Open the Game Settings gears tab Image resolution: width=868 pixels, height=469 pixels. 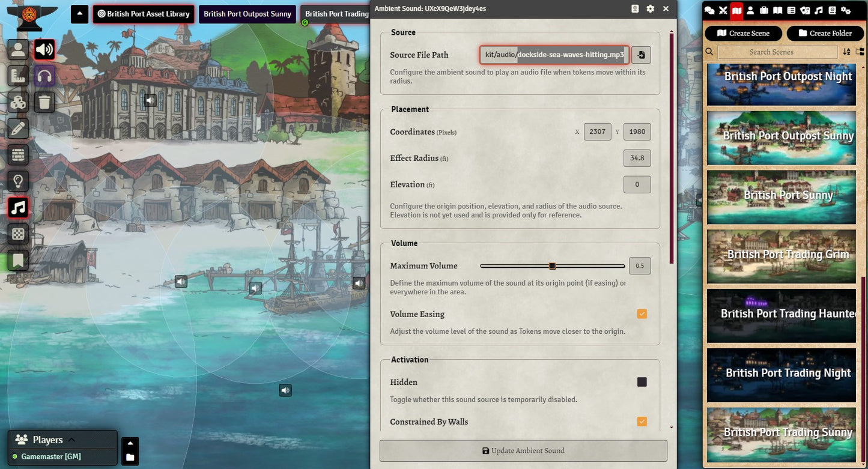(846, 10)
